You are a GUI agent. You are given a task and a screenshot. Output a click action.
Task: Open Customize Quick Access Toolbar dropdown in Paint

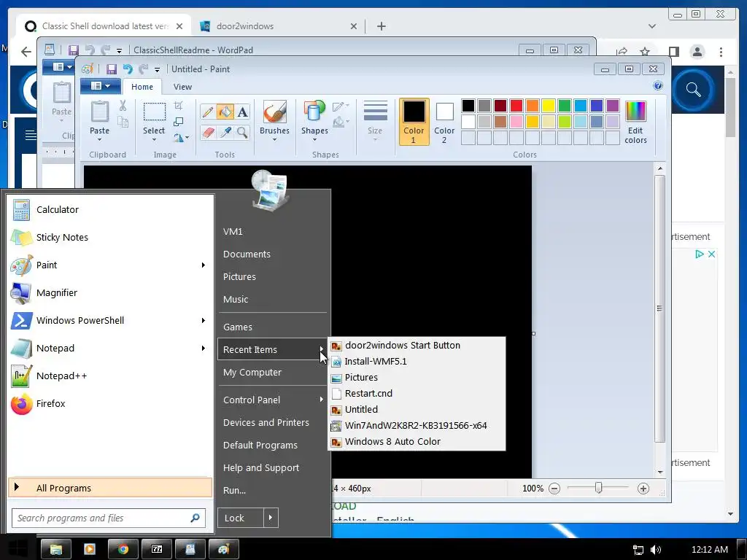[158, 69]
